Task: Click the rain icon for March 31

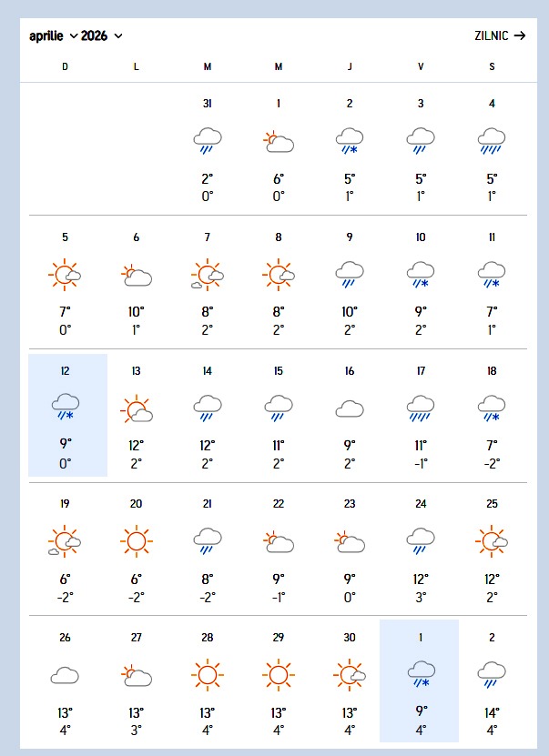Action: tap(208, 141)
